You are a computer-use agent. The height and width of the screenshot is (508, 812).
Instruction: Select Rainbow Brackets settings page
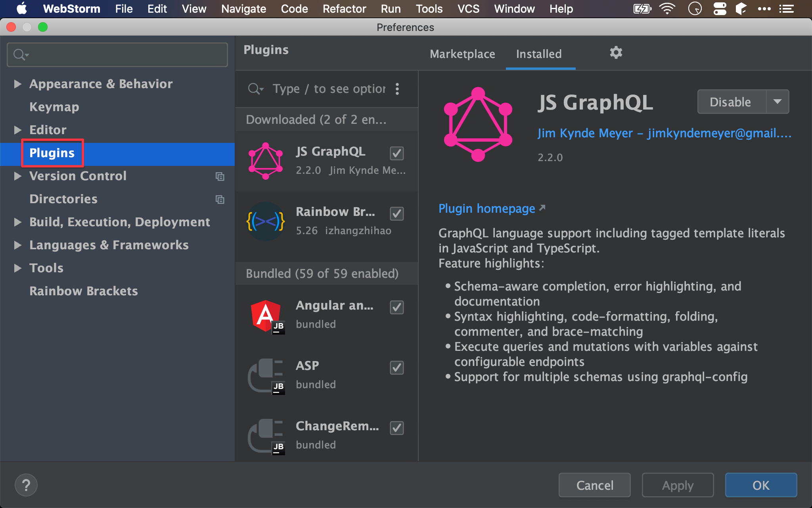click(84, 291)
